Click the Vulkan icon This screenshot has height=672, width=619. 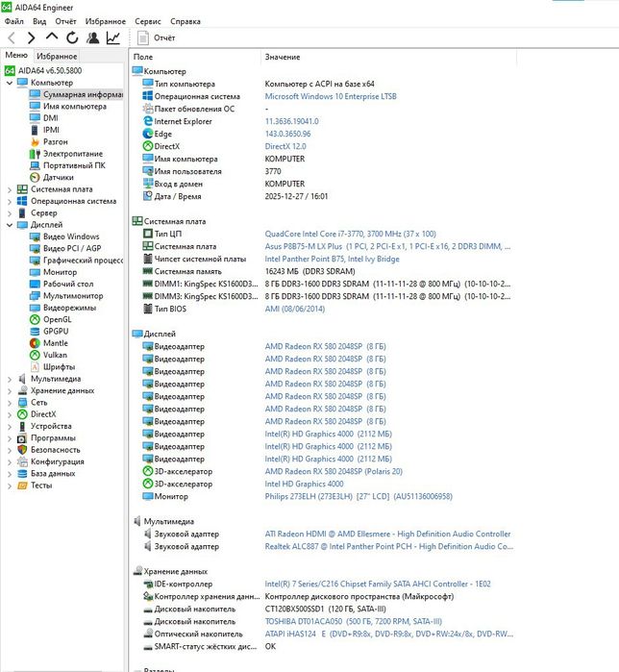click(36, 356)
